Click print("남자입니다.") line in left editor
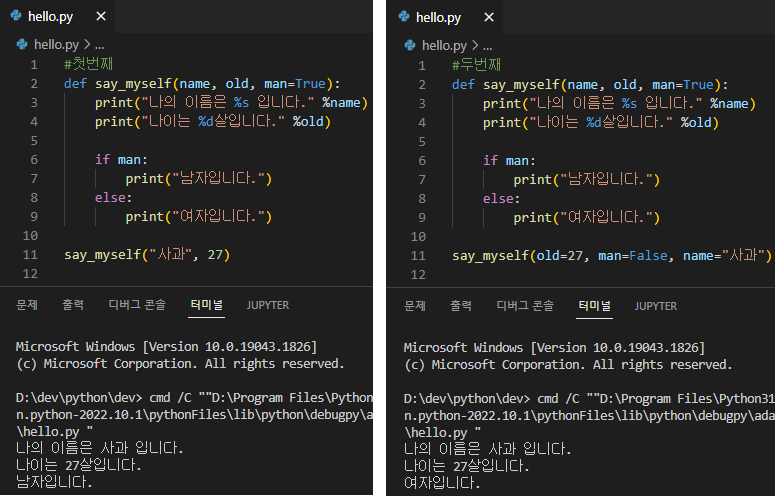775x496 pixels. point(199,178)
